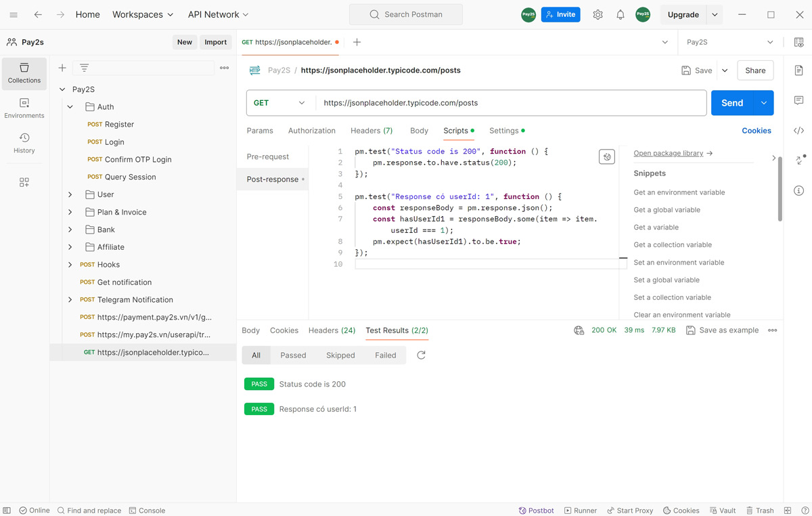812x516 pixels.
Task: Click the request URL input field
Action: 511,103
